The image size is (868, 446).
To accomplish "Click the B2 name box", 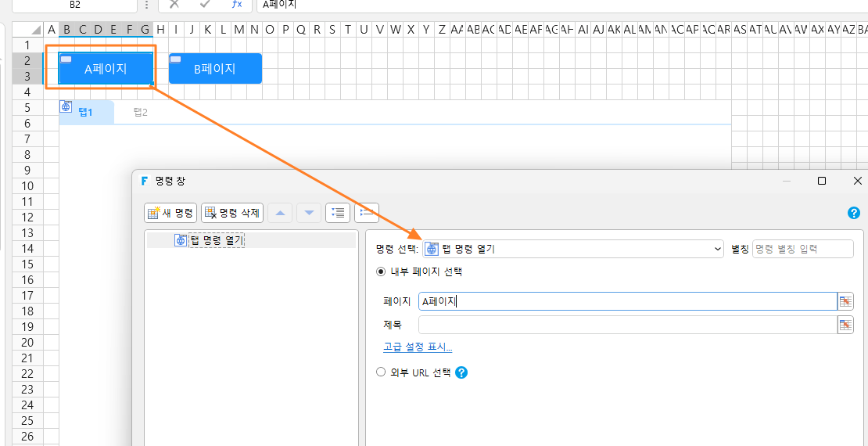I will click(75, 5).
